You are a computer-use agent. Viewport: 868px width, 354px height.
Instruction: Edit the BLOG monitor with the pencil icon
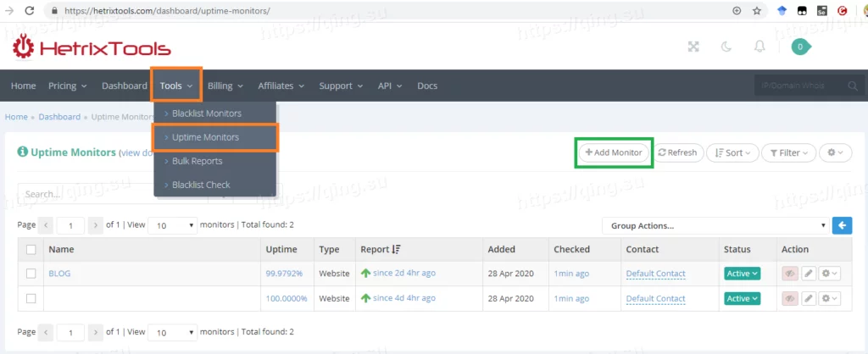(809, 274)
